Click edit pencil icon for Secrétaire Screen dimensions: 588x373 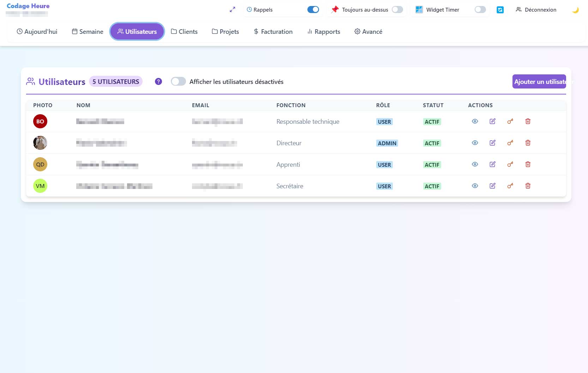492,186
